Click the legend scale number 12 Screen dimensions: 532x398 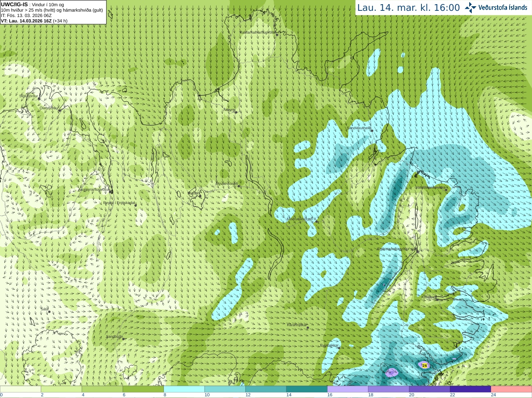coord(248,395)
